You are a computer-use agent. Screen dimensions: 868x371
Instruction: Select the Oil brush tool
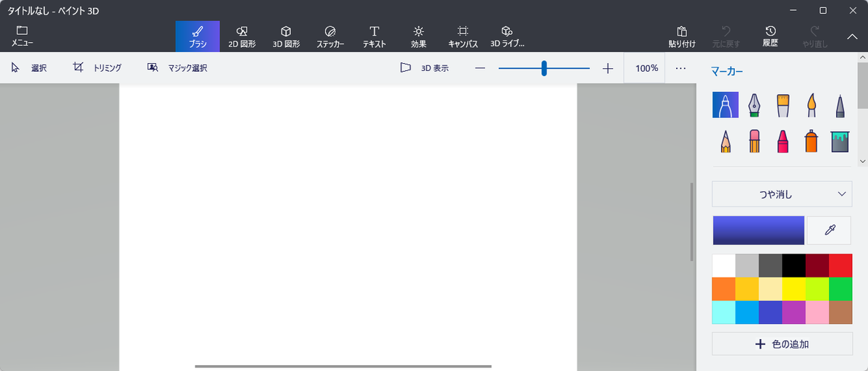pos(783,104)
